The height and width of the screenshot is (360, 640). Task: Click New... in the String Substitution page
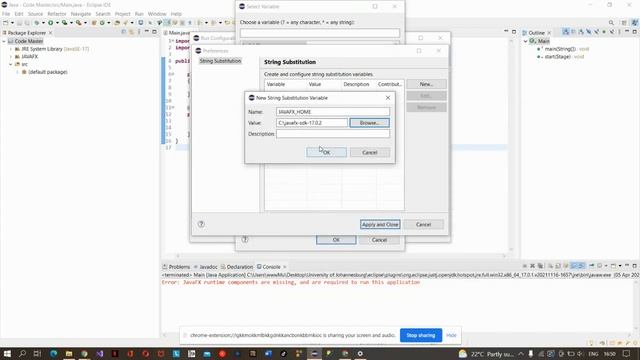(426, 84)
